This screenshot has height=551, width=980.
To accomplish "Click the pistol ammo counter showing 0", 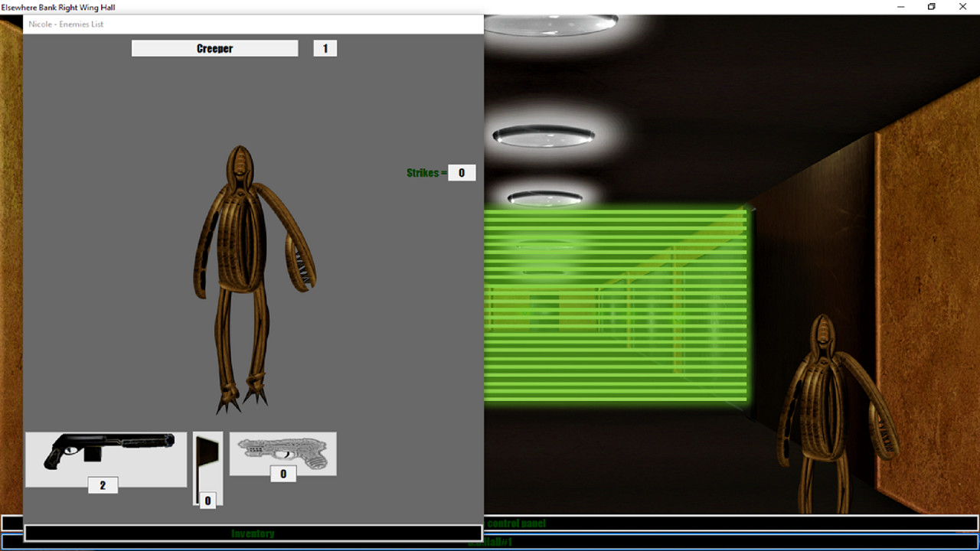I will [283, 474].
